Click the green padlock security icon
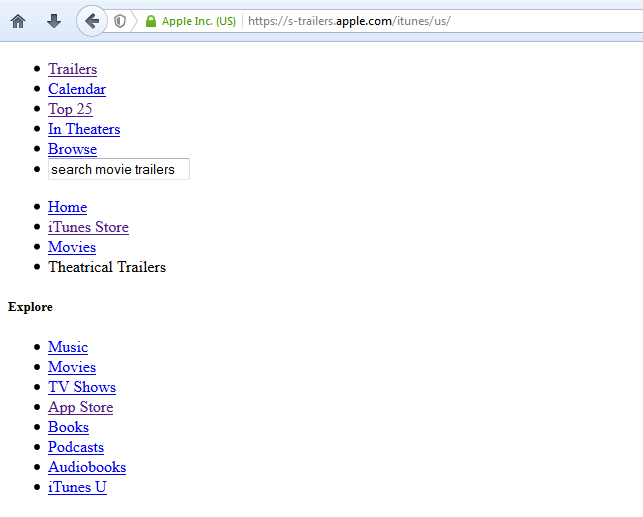The image size is (643, 517). (x=151, y=21)
